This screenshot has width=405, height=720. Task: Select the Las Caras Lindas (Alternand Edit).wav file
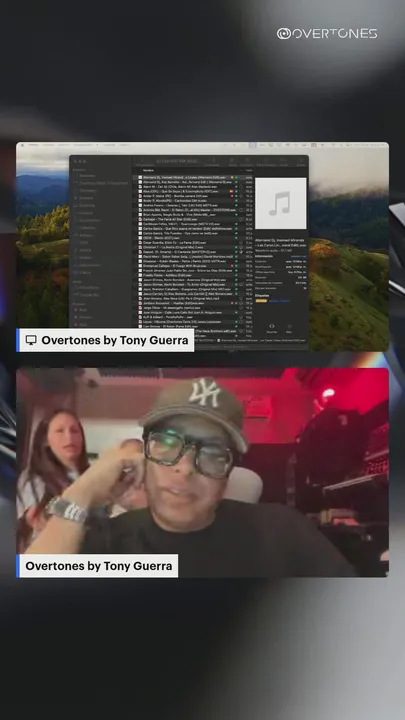[x=195, y=177]
